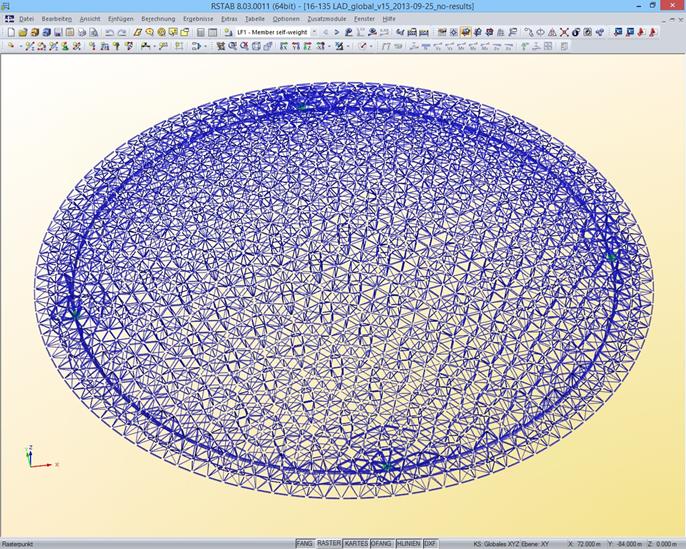Open the Datei menu
The height and width of the screenshot is (549, 686).
[26, 19]
